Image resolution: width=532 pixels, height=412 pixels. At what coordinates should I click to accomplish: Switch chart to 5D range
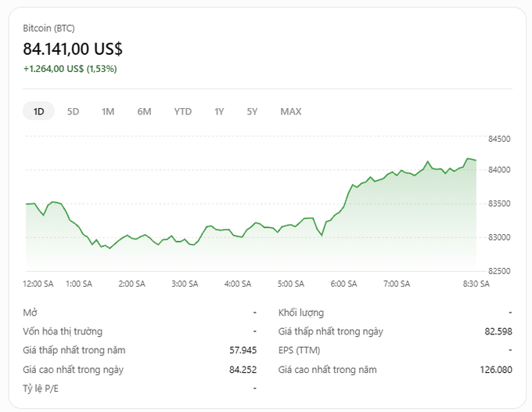73,111
